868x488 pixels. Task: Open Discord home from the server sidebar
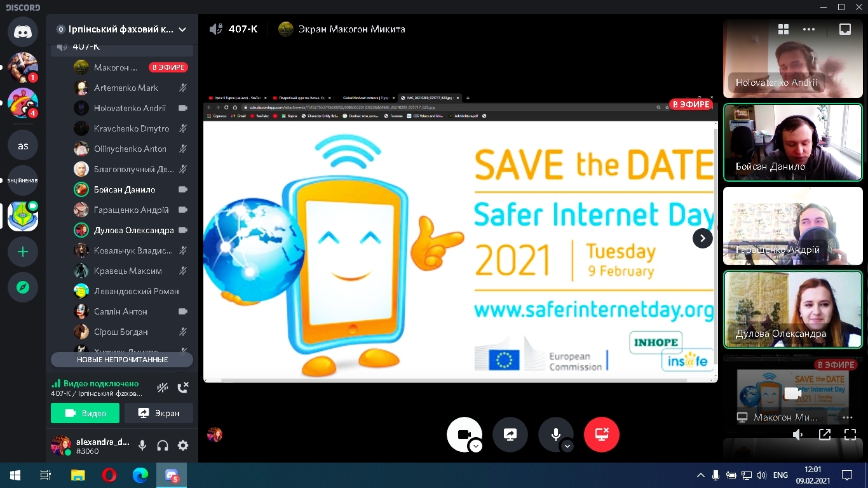(x=23, y=31)
